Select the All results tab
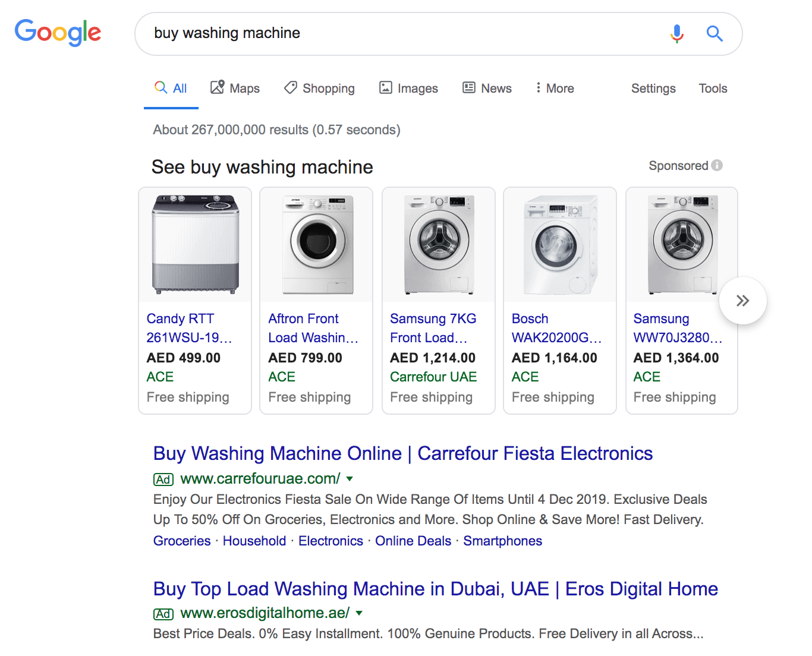Image resolution: width=812 pixels, height=656 pixels. click(171, 89)
